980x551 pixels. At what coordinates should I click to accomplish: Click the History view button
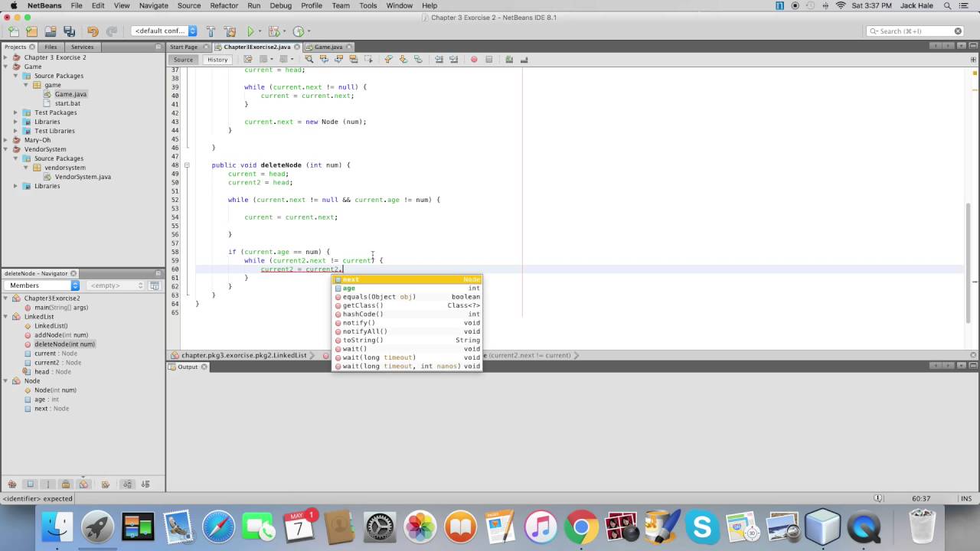coord(217,59)
